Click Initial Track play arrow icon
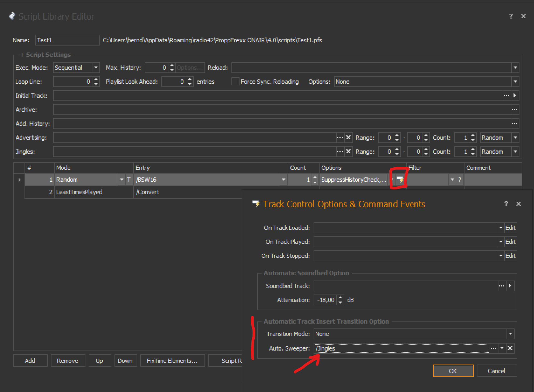Screen dimensions: 534x392 click(515, 96)
